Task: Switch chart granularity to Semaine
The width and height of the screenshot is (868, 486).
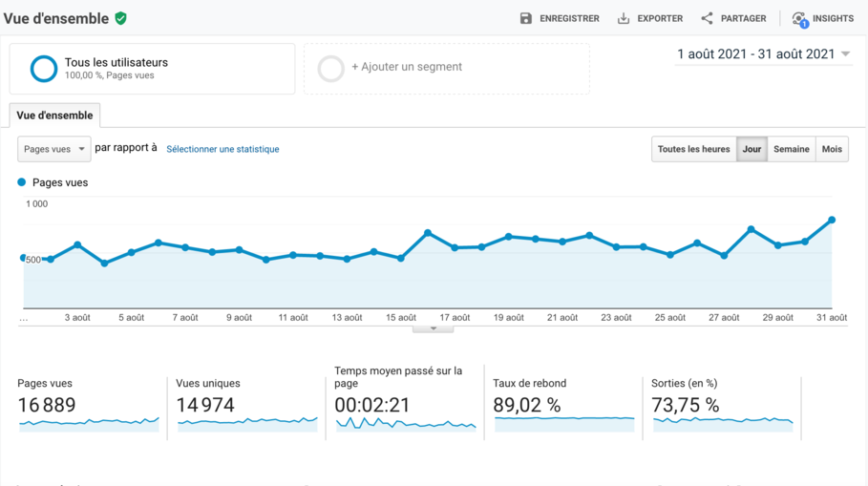Action: click(x=791, y=149)
